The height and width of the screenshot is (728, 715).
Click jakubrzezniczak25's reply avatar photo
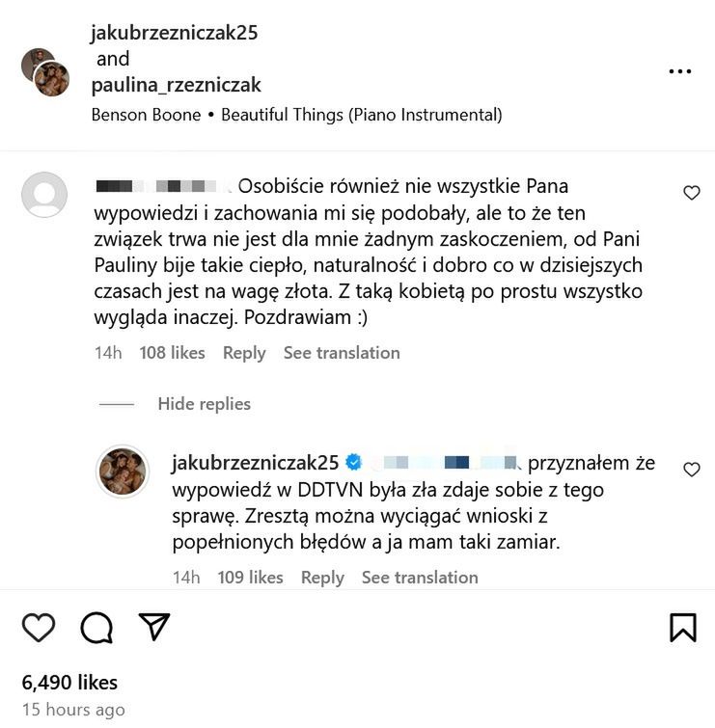point(123,471)
